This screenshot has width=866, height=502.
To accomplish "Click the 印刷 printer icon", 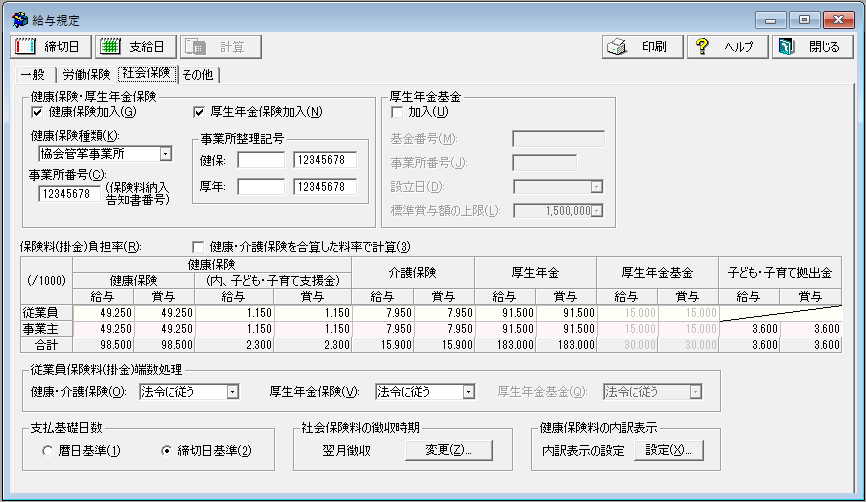I will coord(618,47).
